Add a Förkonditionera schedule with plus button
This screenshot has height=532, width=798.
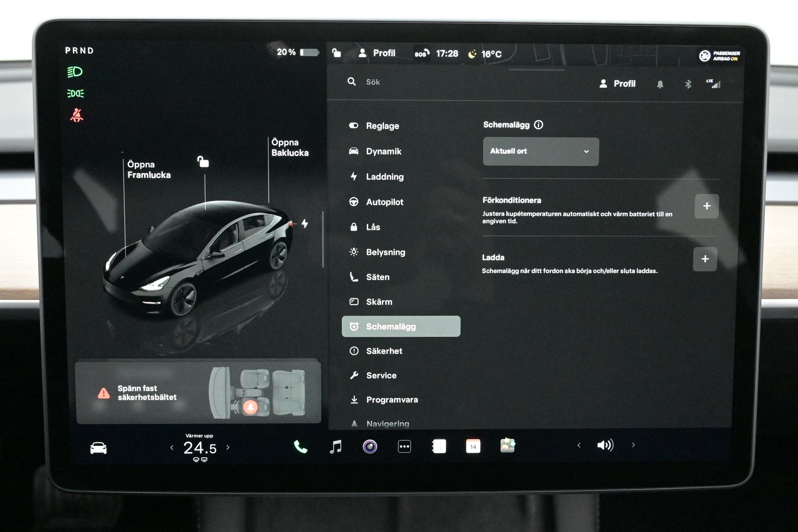(706, 206)
